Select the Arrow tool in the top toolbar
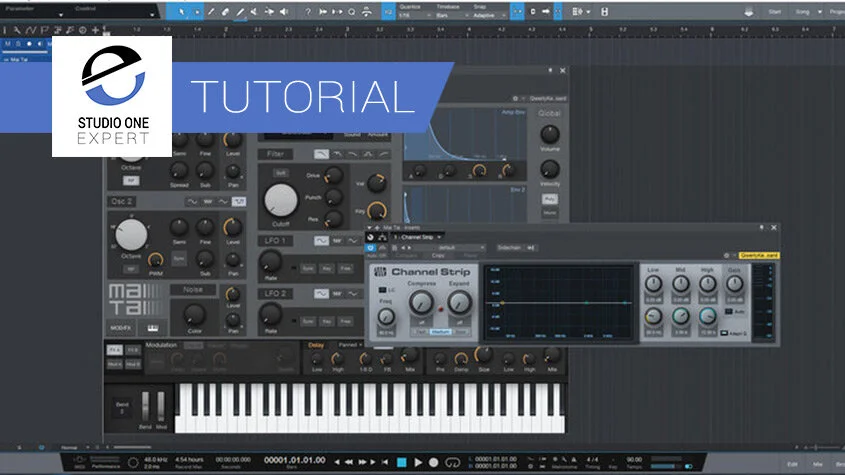Screen dimensions: 845x475 tap(182, 12)
